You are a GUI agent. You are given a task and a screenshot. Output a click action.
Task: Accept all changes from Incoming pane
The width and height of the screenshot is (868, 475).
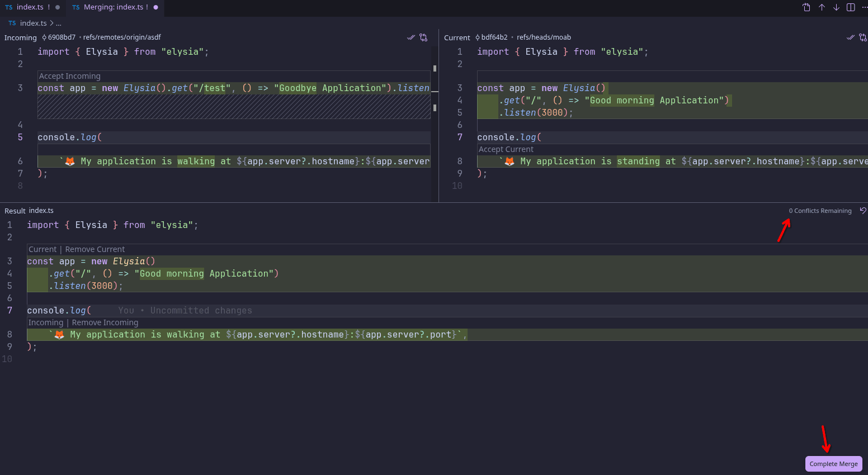(411, 37)
